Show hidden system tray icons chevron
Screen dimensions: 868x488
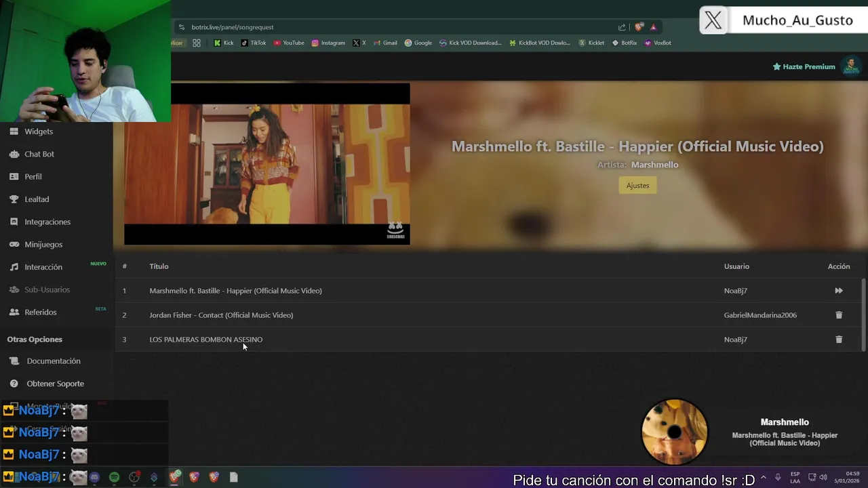(x=764, y=477)
